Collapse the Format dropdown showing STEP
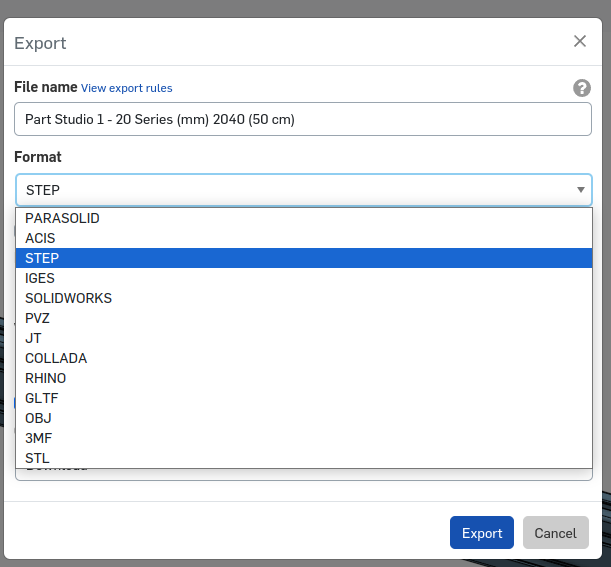The height and width of the screenshot is (567, 611). click(x=304, y=190)
